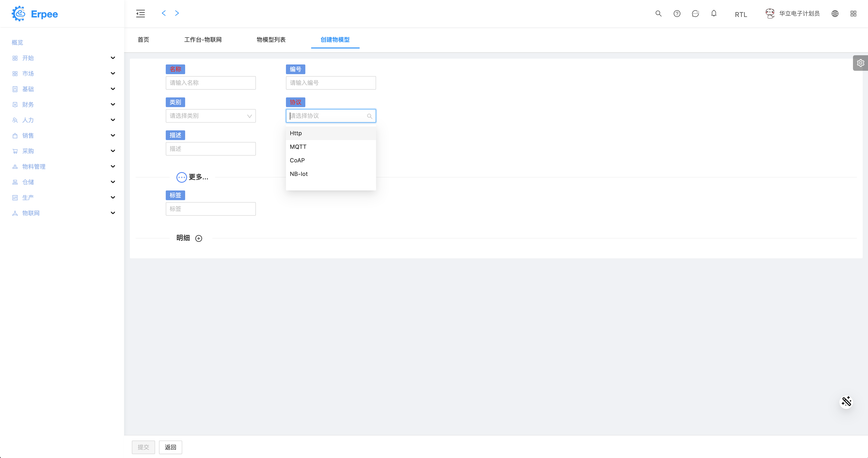Click the 提交 submit button
Image resolution: width=868 pixels, height=458 pixels.
143,447
